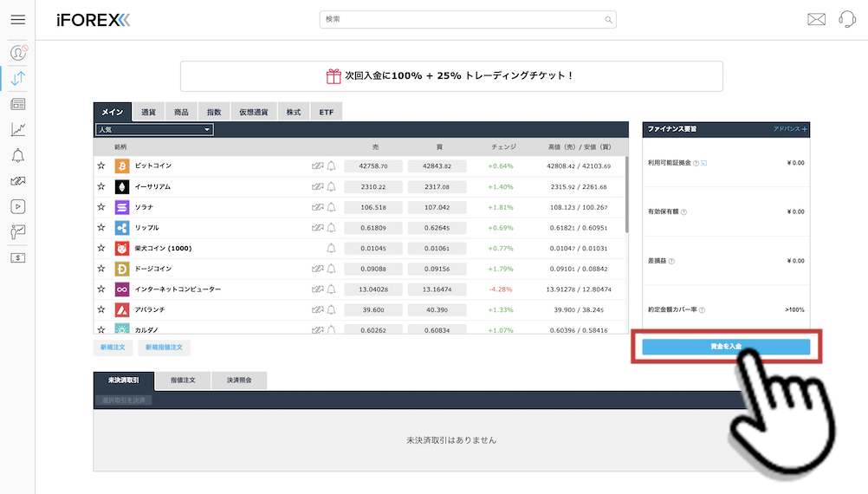868x494 pixels.
Task: Switch to the 商品 tab
Action: click(181, 113)
